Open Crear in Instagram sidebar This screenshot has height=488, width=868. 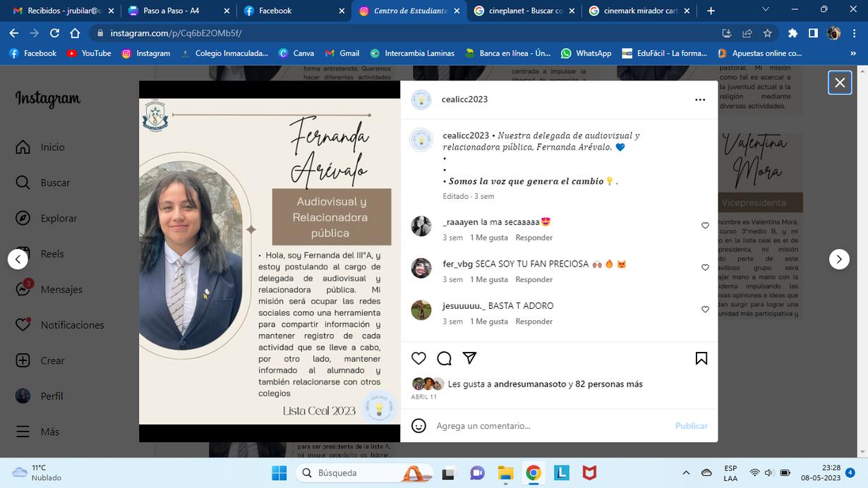tap(41, 360)
